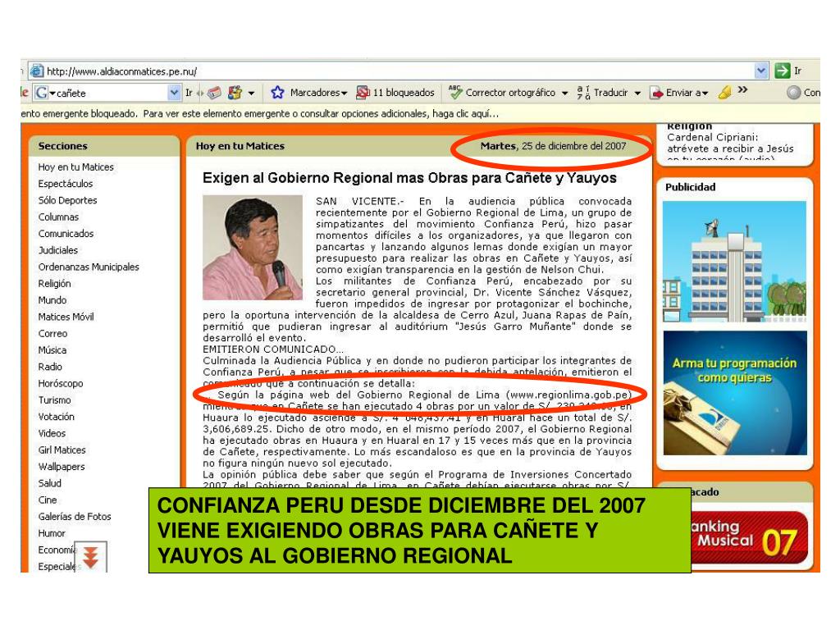
Task: Click the Configuración gear icon at toolbar end
Action: pos(793,93)
